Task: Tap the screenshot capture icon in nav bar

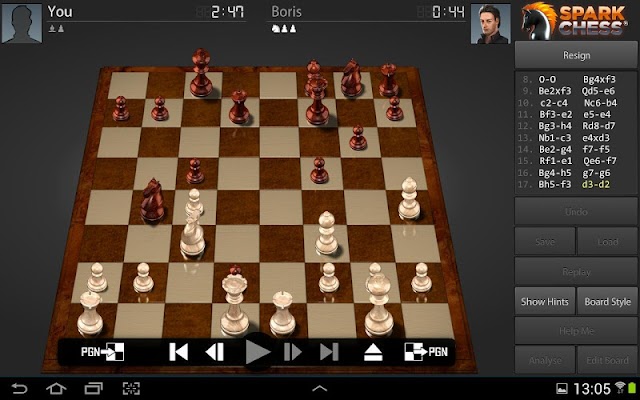Action: pos(131,388)
